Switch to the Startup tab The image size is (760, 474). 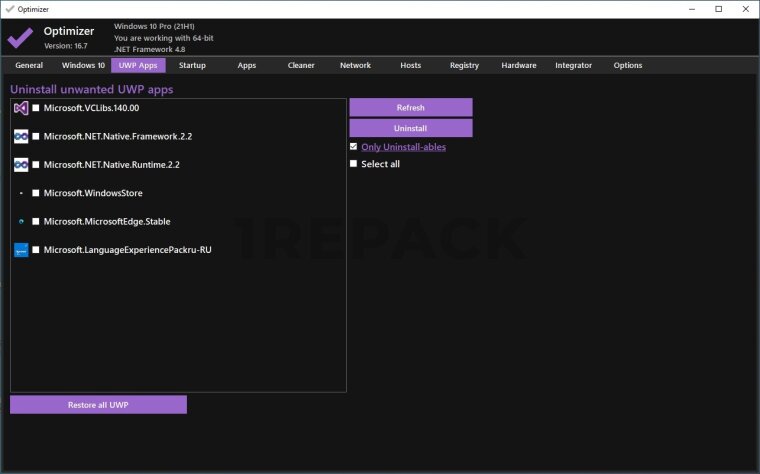(192, 65)
